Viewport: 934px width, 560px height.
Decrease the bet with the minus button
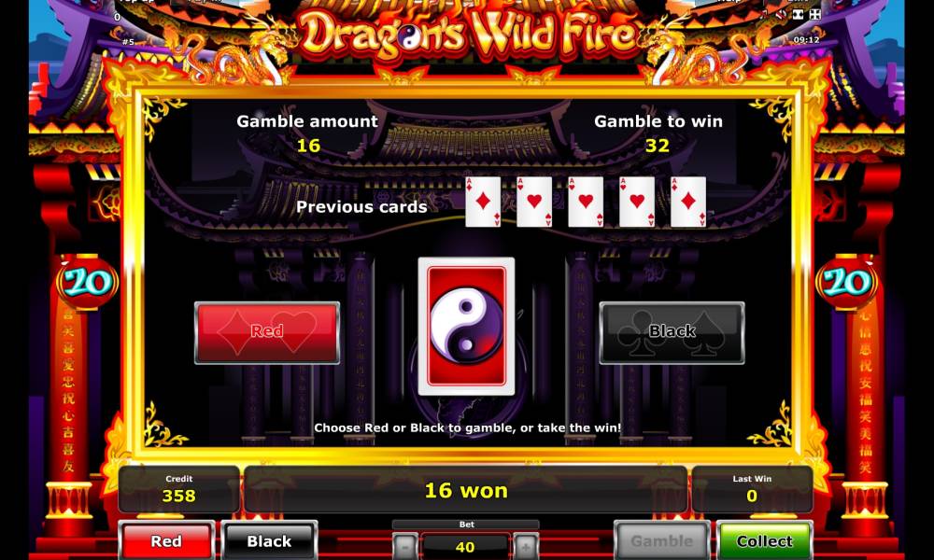pyautogui.click(x=405, y=546)
